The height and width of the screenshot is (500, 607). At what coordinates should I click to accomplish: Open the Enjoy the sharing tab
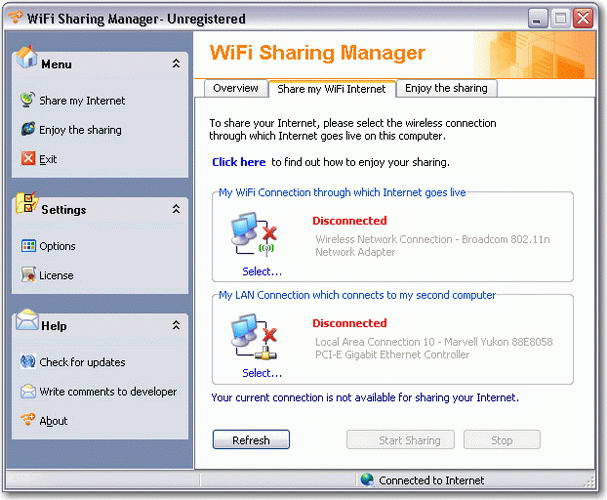point(446,88)
